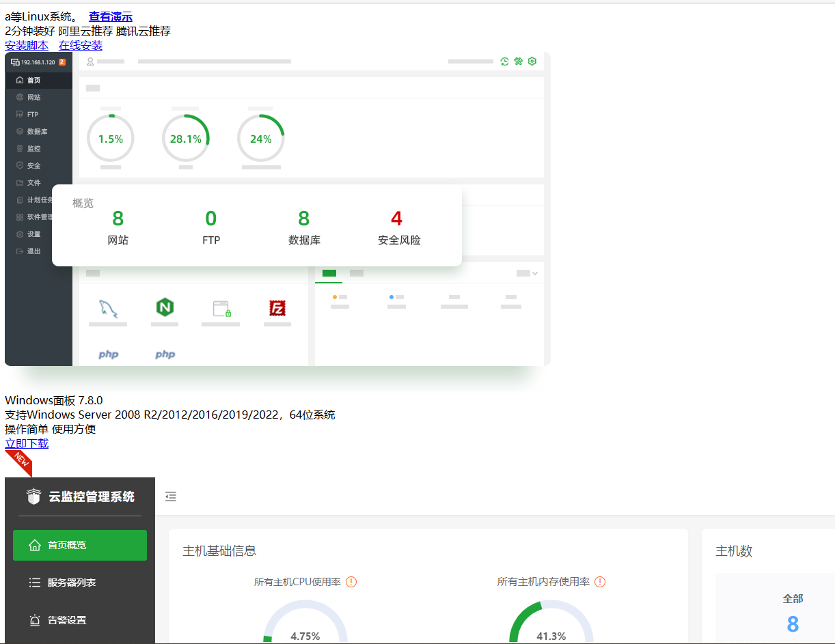Click the grid icon beside 软件管理
This screenshot has width=835, height=644.
20,217
